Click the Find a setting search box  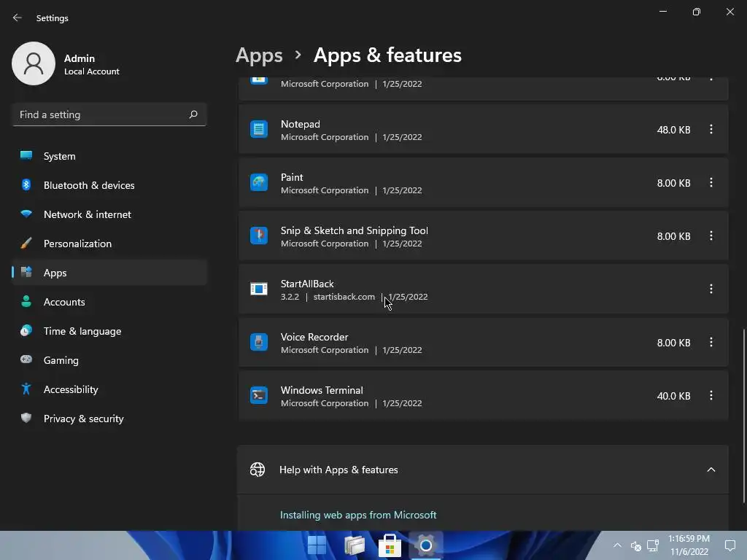[109, 114]
